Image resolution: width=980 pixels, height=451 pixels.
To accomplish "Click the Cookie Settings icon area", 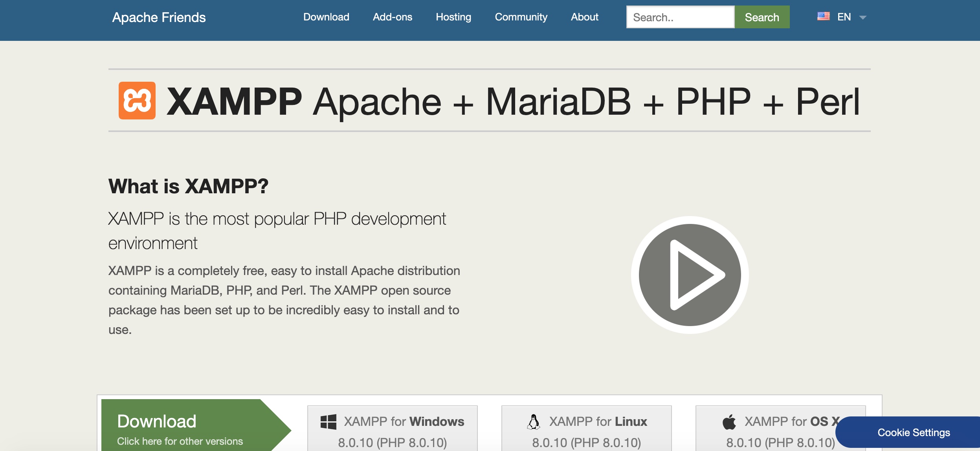I will pos(913,432).
